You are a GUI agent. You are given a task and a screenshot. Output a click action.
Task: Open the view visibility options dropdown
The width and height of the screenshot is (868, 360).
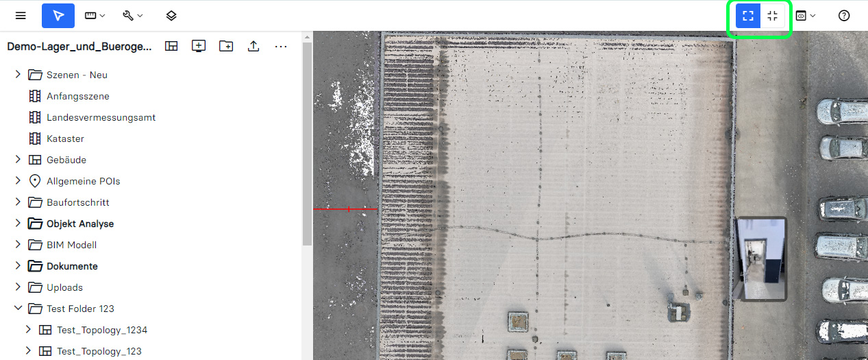pos(805,16)
